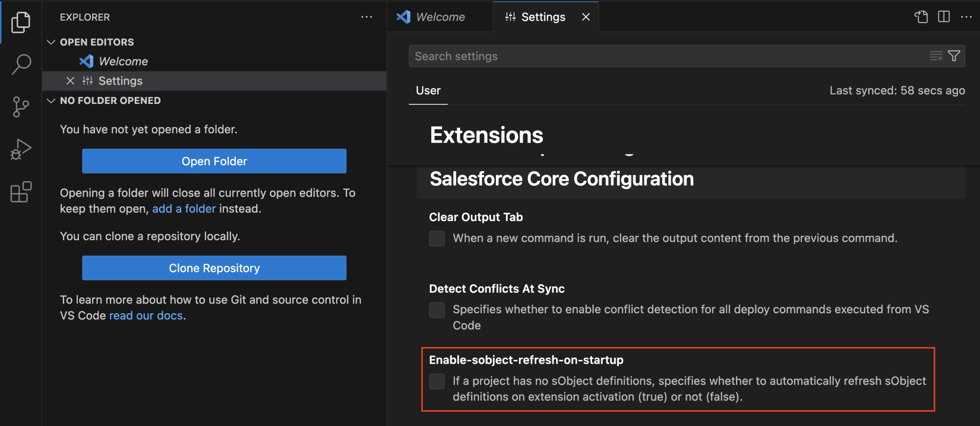This screenshot has height=426, width=980.
Task: Close Settings editor in Open Editors list
Action: (71, 81)
